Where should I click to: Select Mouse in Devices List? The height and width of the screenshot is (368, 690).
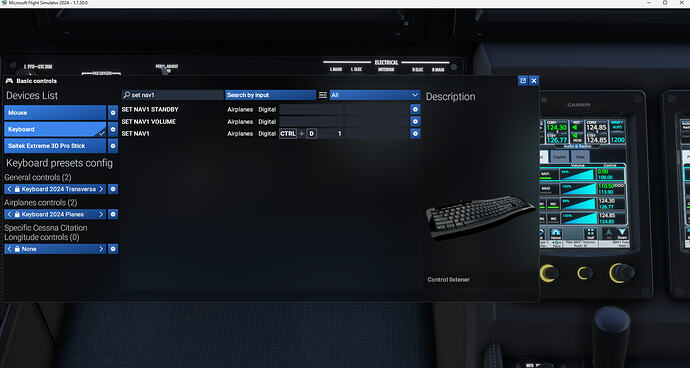pyautogui.click(x=55, y=113)
